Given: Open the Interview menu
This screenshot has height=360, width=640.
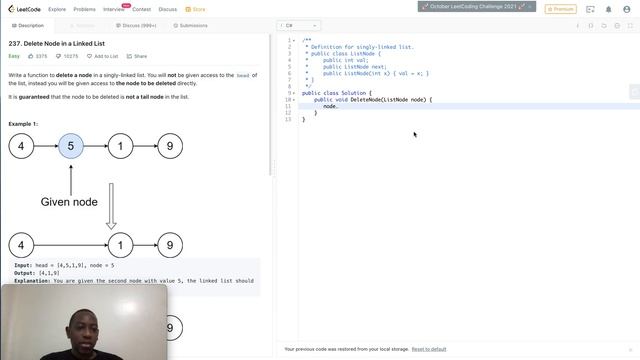Looking at the screenshot, I should 113,9.
